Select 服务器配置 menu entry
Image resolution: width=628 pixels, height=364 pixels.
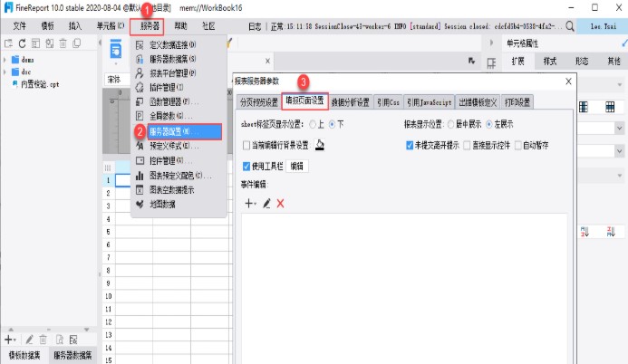[184, 131]
